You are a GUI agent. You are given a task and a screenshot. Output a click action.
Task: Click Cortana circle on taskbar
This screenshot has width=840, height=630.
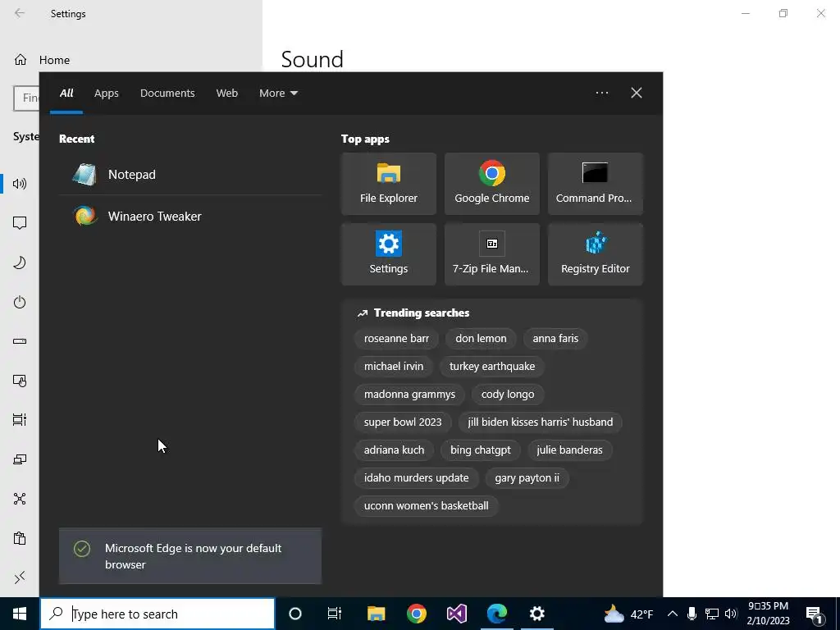tap(295, 614)
